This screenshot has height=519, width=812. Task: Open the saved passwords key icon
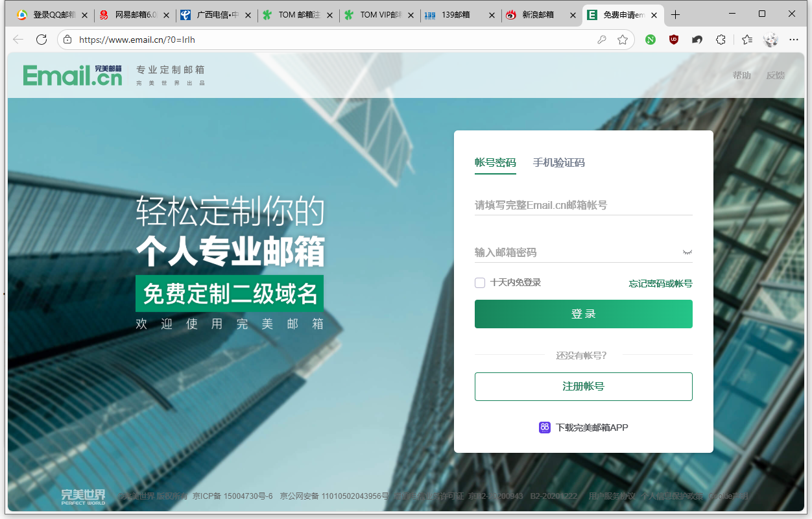(x=602, y=40)
